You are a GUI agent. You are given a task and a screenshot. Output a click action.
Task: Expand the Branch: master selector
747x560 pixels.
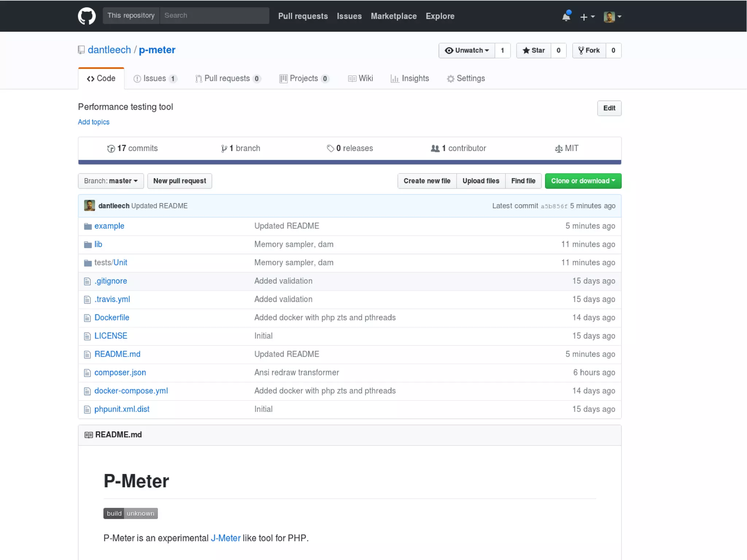111,181
